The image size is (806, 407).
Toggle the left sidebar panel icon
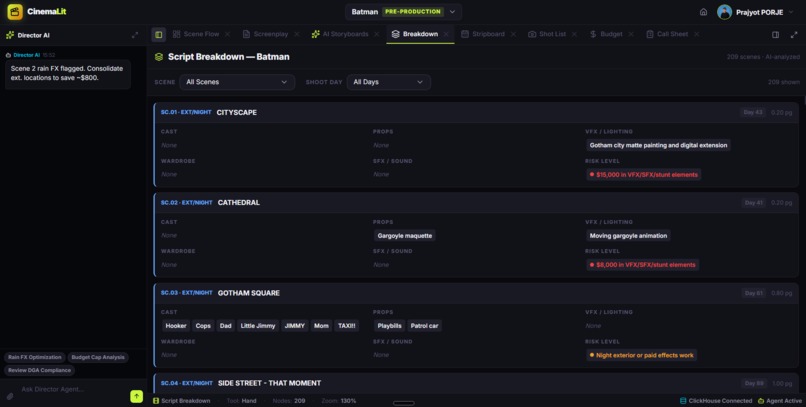[158, 34]
